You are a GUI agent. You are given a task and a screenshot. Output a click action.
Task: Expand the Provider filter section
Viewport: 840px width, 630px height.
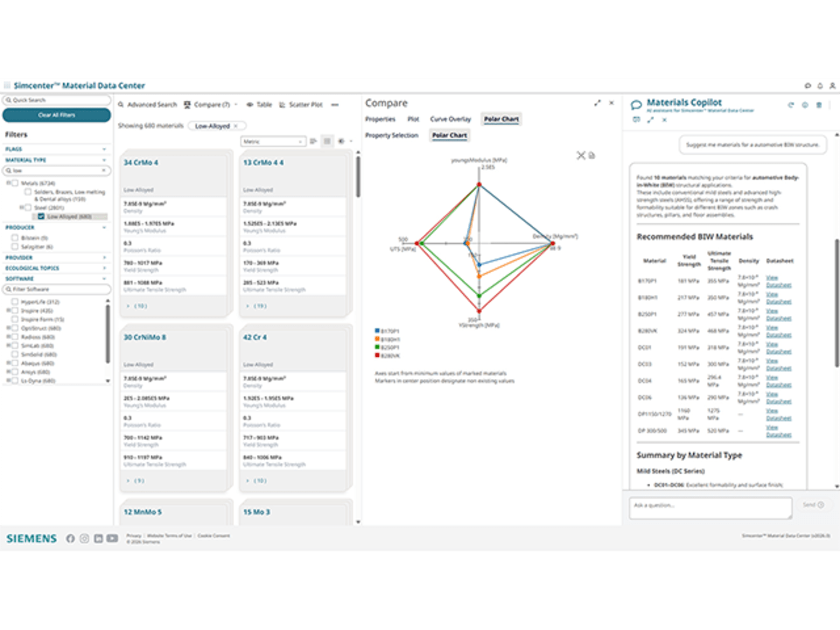point(104,257)
